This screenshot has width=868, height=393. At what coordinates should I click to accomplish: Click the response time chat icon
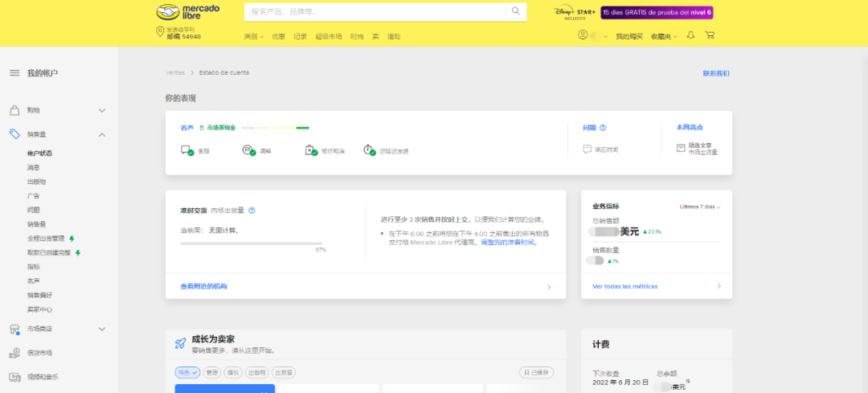coord(588,149)
